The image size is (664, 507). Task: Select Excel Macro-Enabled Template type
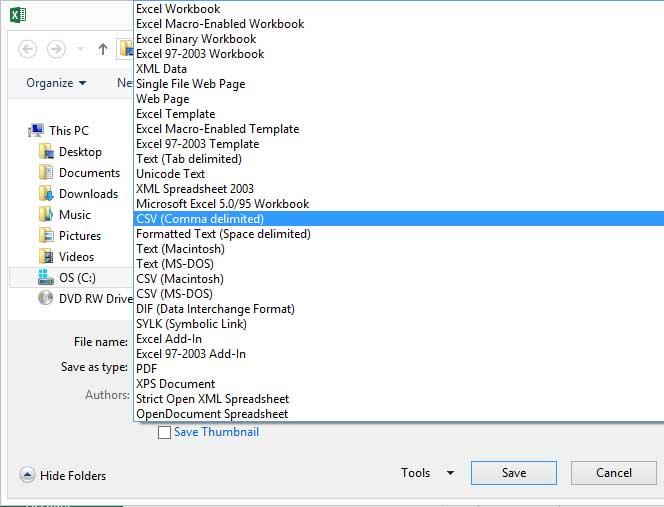398,129
